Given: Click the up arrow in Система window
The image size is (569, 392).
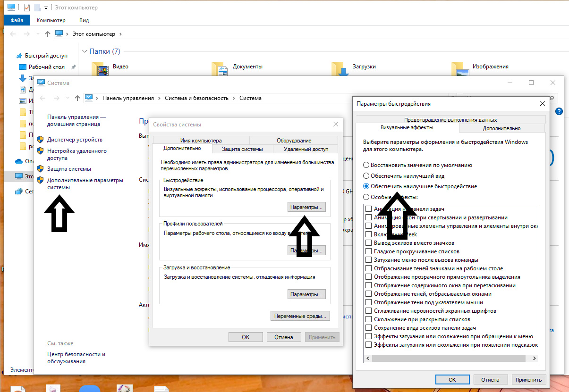Looking at the screenshot, I should [77, 98].
